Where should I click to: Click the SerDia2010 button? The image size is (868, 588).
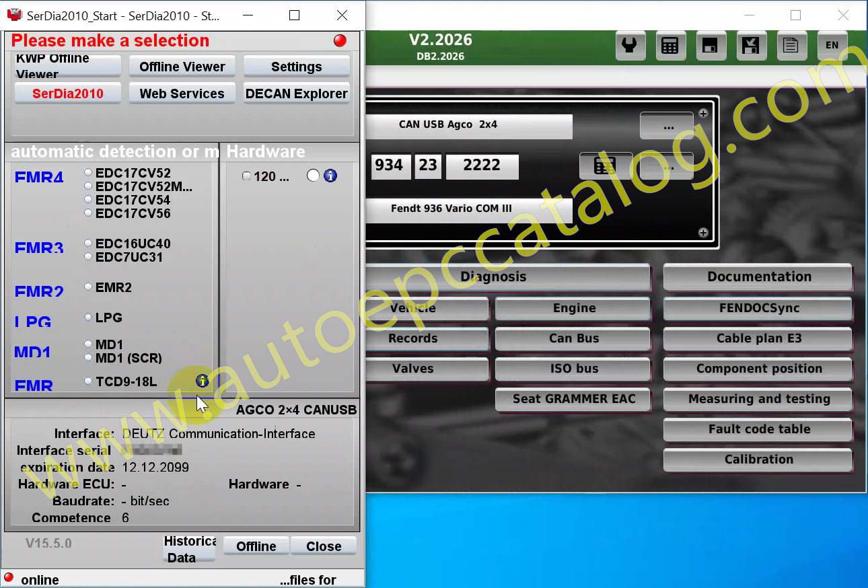(x=68, y=94)
